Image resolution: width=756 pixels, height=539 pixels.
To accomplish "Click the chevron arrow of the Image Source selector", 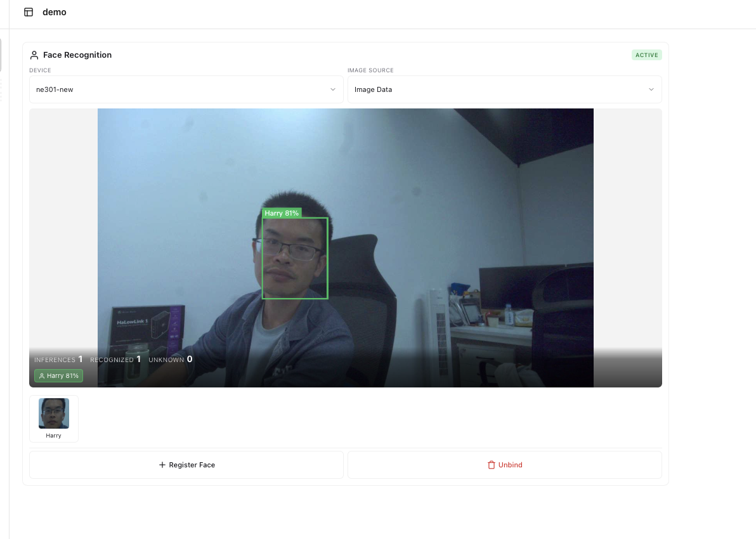I will [651, 89].
